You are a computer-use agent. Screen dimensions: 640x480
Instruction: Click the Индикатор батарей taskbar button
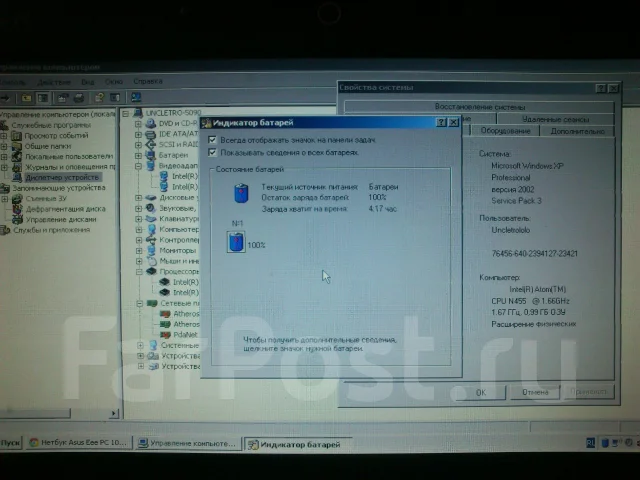(x=296, y=444)
